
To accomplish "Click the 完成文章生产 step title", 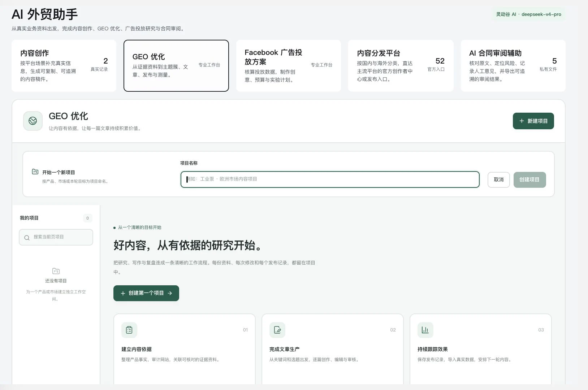I will pyautogui.click(x=284, y=350).
